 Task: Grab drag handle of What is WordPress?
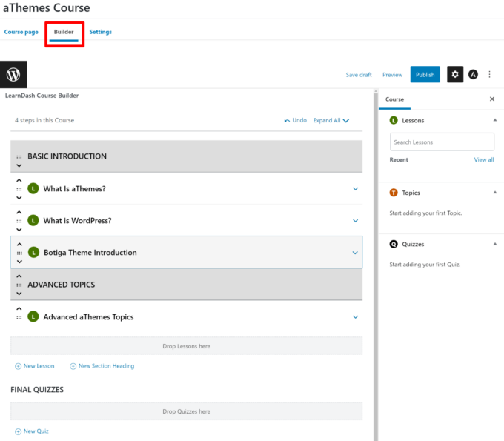[x=19, y=221]
